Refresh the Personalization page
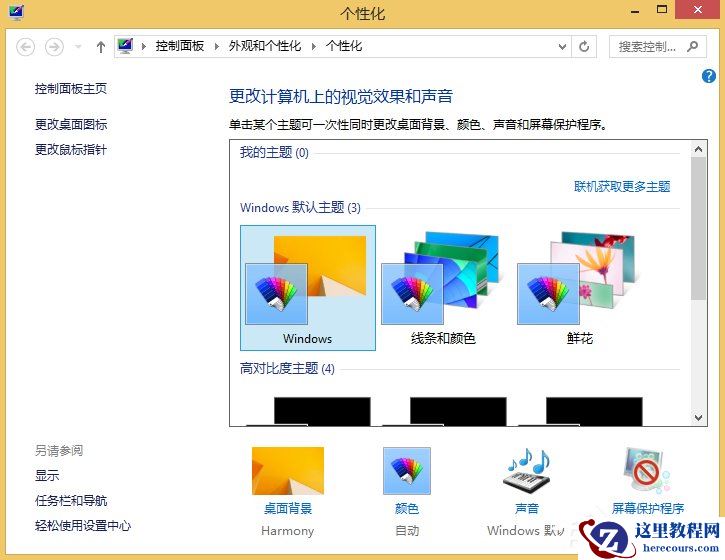 point(584,47)
